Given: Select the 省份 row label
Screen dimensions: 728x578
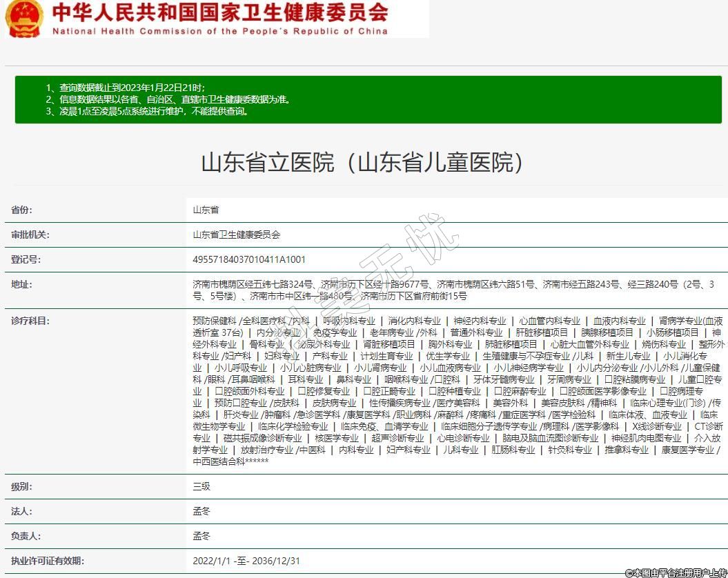Looking at the screenshot, I should [x=21, y=210].
